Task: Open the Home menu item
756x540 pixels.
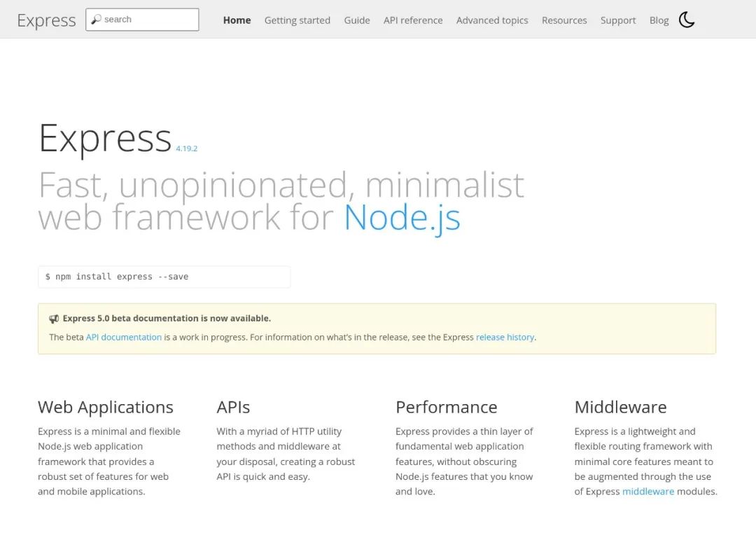Action: tap(237, 20)
